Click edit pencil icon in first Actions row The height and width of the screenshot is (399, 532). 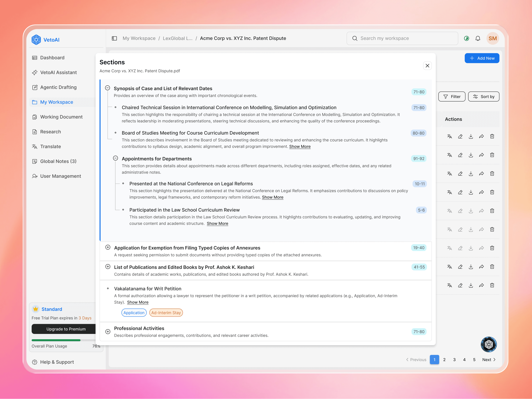click(x=460, y=136)
